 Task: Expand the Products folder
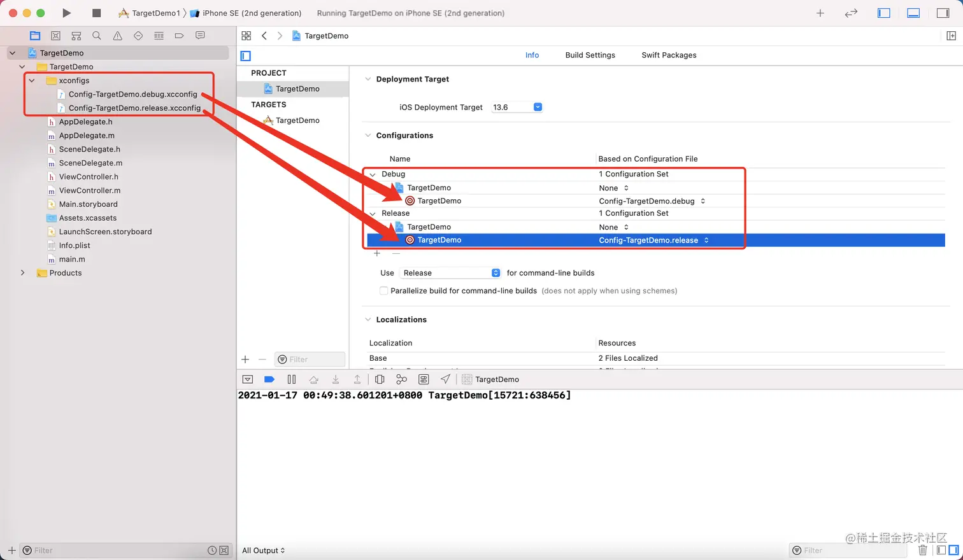click(x=23, y=273)
